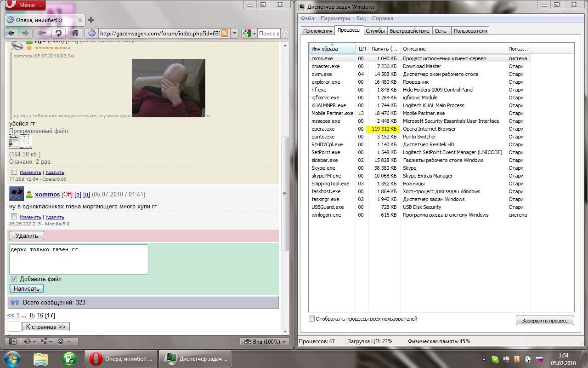
Task: Expand the address bar history dropdown
Action: click(235, 33)
